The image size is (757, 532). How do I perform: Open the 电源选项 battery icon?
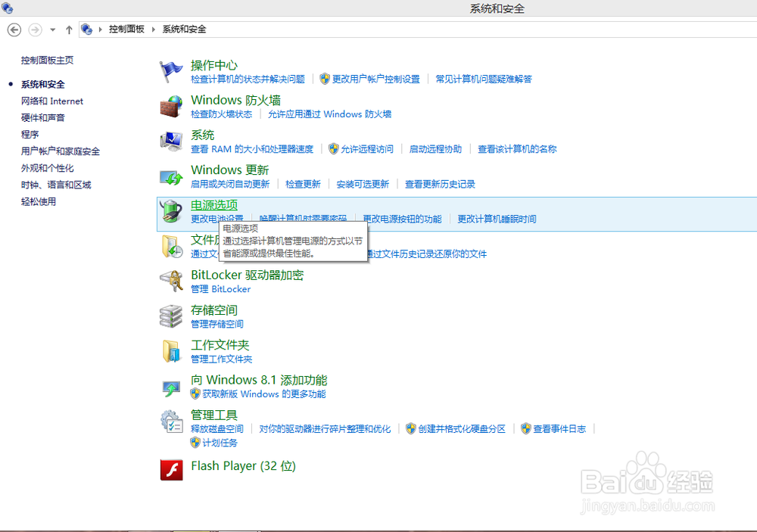click(x=171, y=211)
